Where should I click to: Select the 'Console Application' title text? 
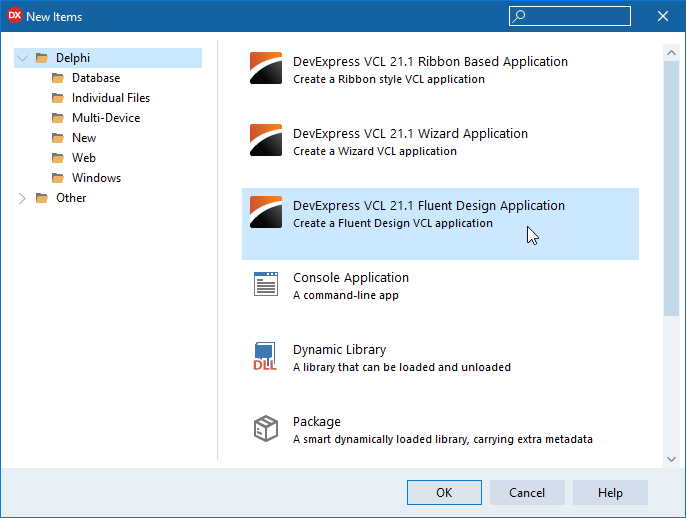pyautogui.click(x=350, y=277)
